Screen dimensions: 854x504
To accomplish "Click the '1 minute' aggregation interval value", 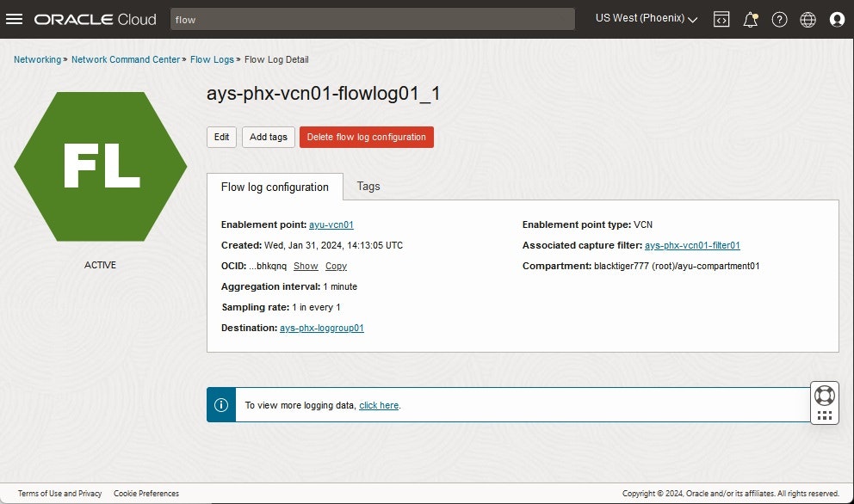I will click(340, 287).
